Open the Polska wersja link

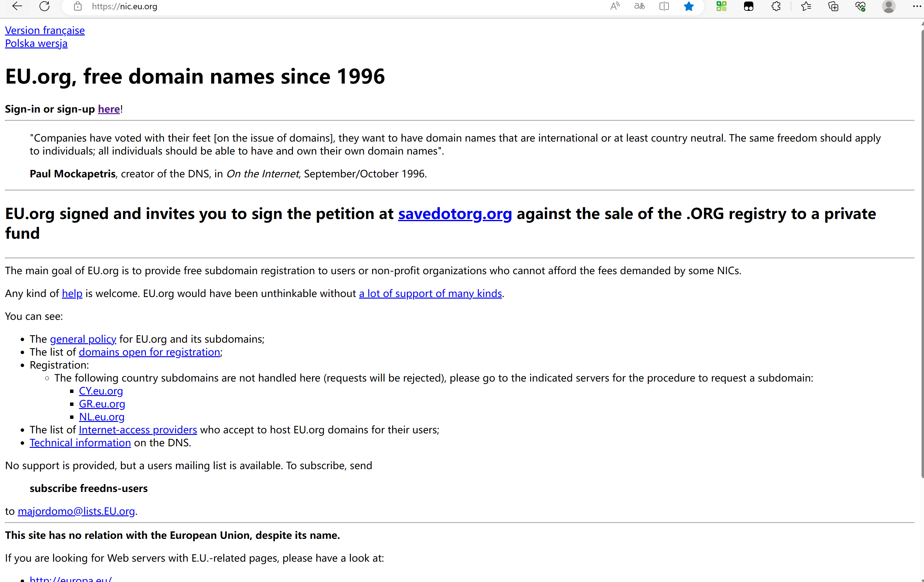[36, 43]
